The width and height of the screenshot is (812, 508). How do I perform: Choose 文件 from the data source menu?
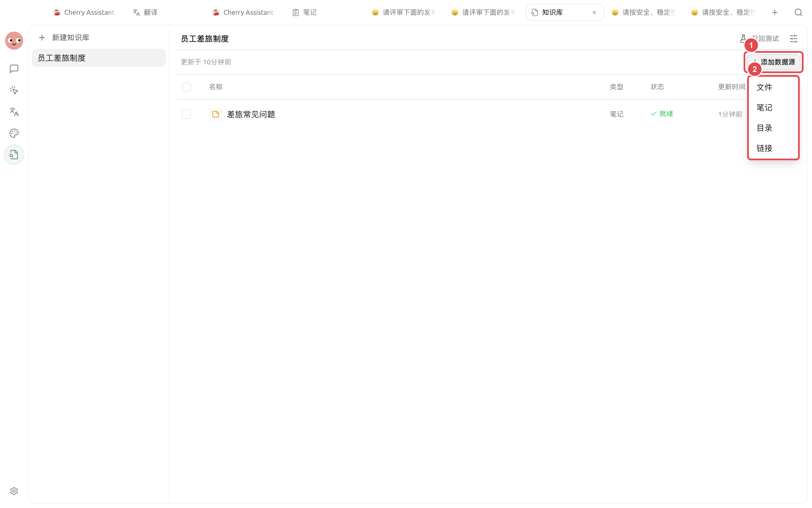(x=773, y=87)
